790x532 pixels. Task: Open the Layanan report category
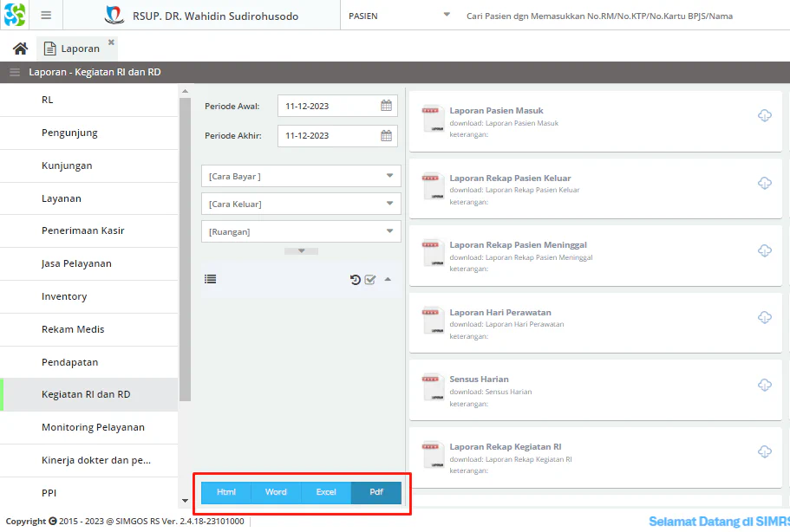pos(89,198)
